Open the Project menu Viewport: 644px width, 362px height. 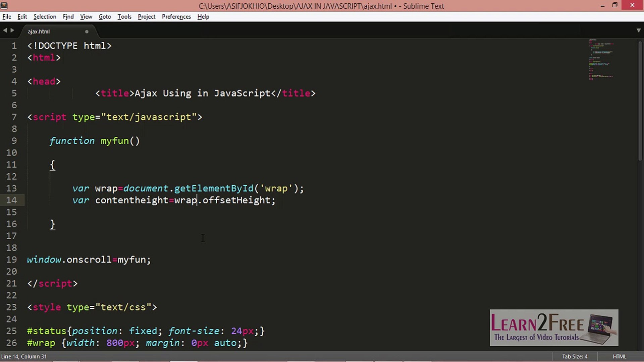click(146, 16)
